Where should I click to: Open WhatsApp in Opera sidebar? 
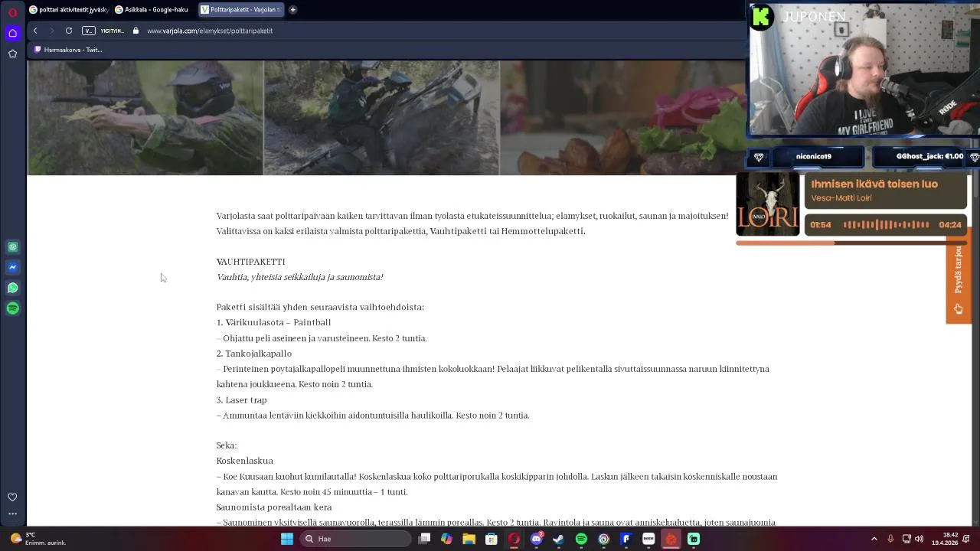point(12,288)
